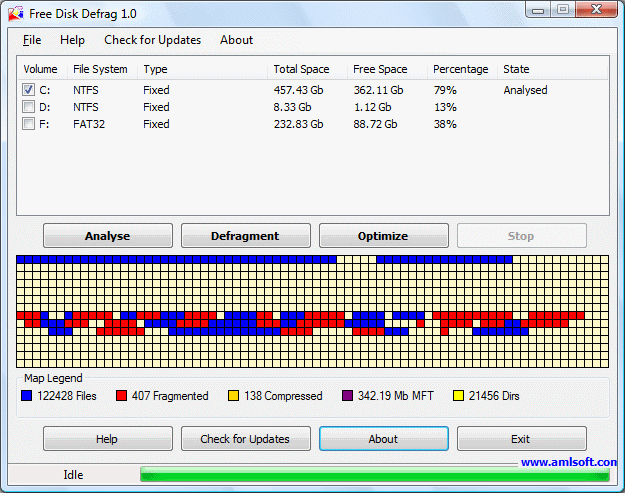Sort by the Percentage column header

[460, 69]
